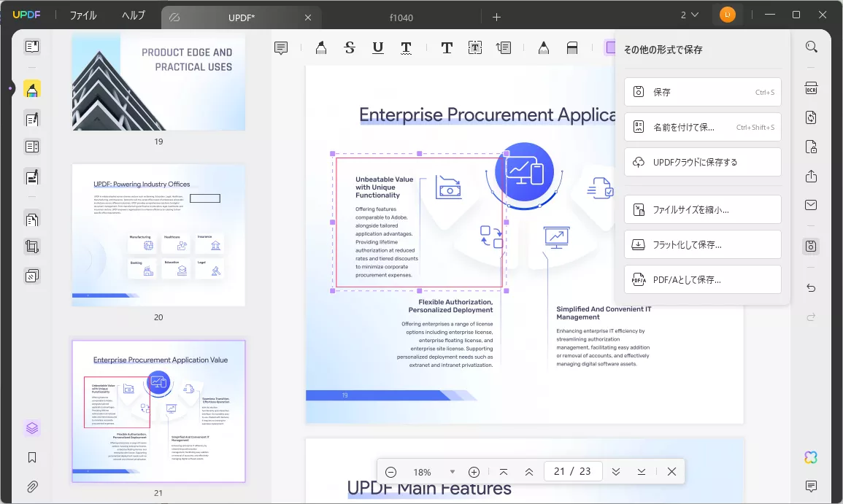Open the ファイル menu

pyautogui.click(x=83, y=15)
